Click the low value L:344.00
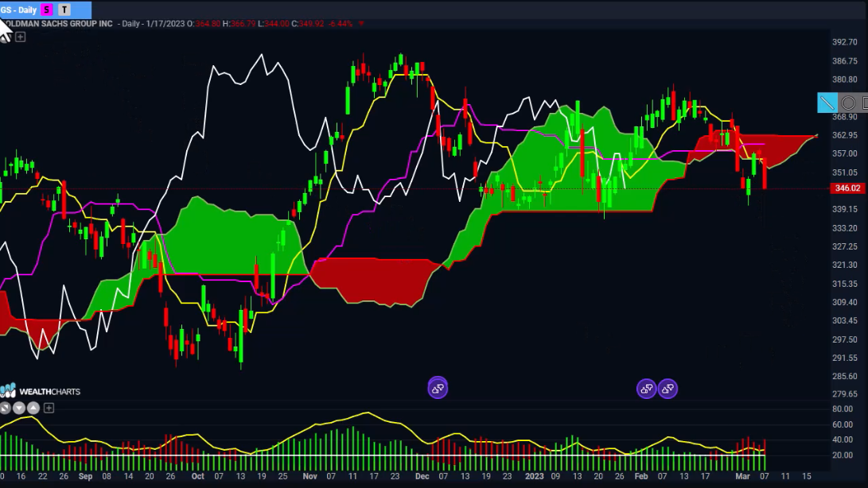The height and width of the screenshot is (488, 868). [274, 24]
